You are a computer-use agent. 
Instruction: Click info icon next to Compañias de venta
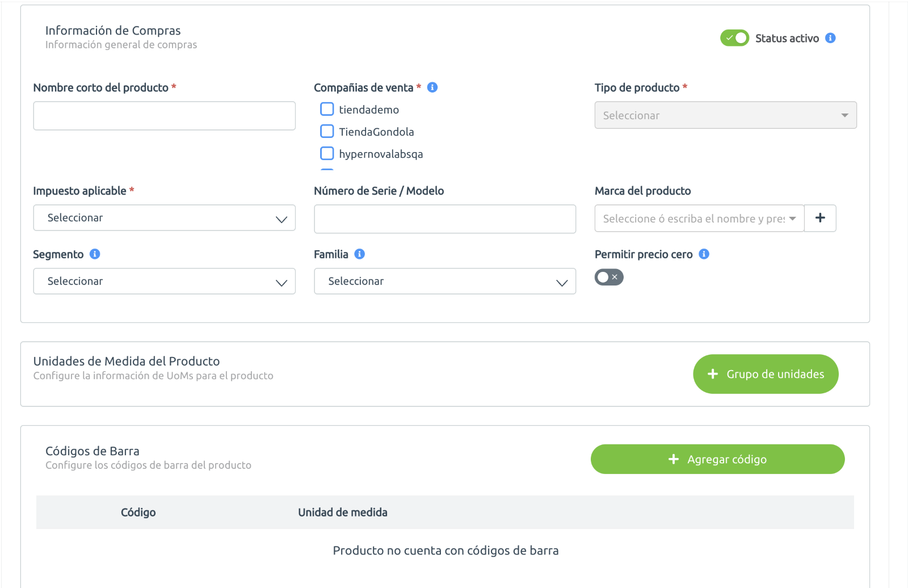pos(432,87)
